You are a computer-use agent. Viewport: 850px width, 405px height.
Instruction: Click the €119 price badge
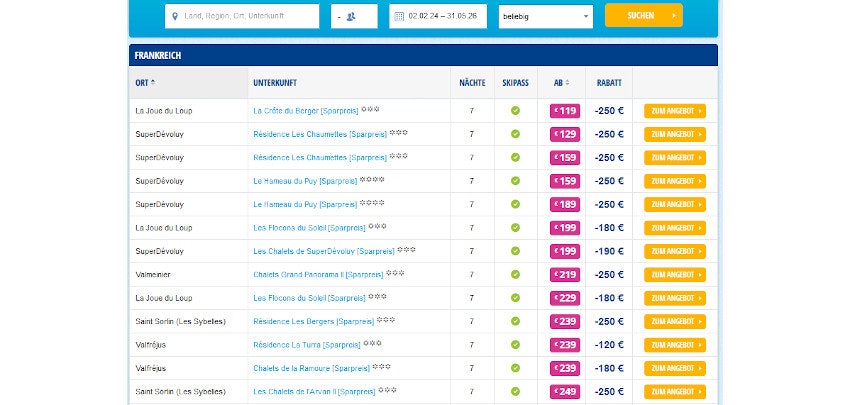pos(565,111)
